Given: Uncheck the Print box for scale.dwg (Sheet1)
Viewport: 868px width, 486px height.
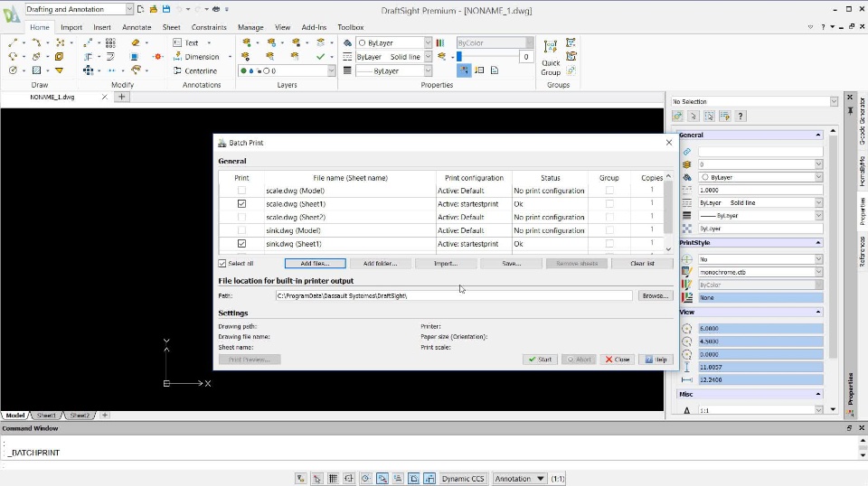Looking at the screenshot, I should [241, 204].
